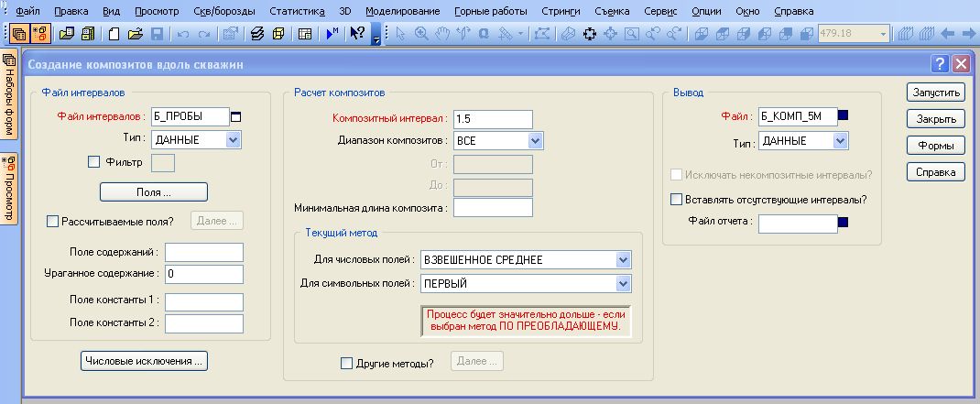Open the Стринги menu
The width and height of the screenshot is (980, 404).
(x=561, y=11)
